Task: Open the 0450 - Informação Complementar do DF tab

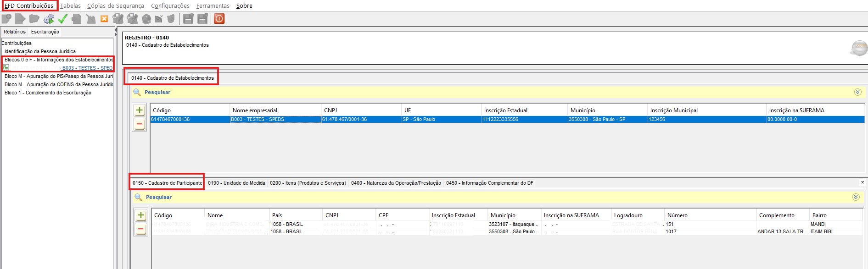Action: (490, 183)
